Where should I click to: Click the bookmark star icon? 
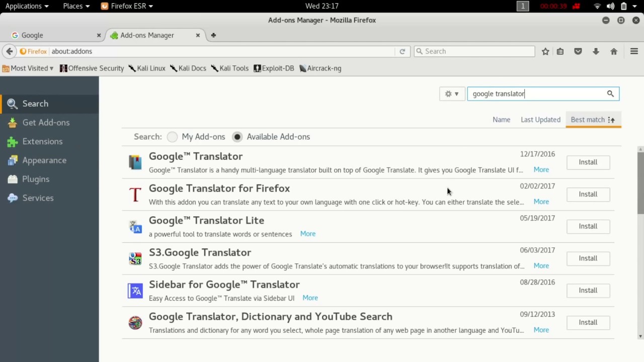click(x=545, y=51)
